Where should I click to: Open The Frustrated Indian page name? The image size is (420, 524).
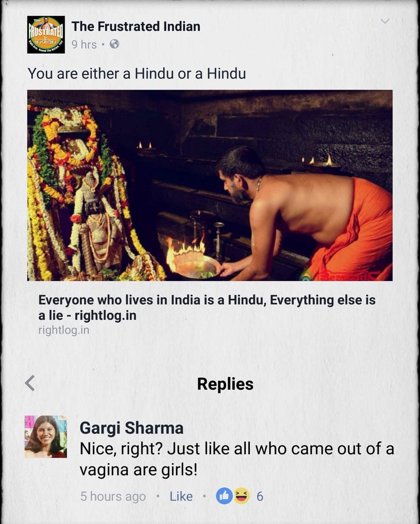pos(136,26)
